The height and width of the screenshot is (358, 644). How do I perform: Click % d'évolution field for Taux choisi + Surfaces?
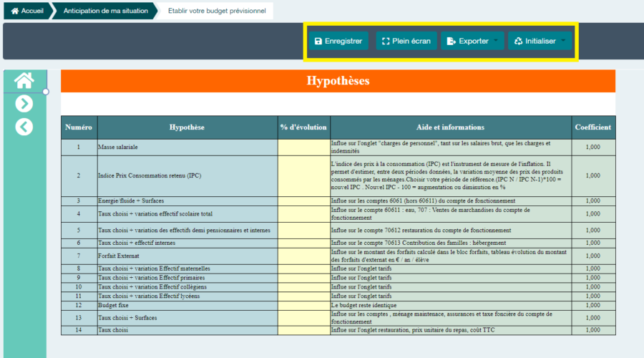coord(304,318)
